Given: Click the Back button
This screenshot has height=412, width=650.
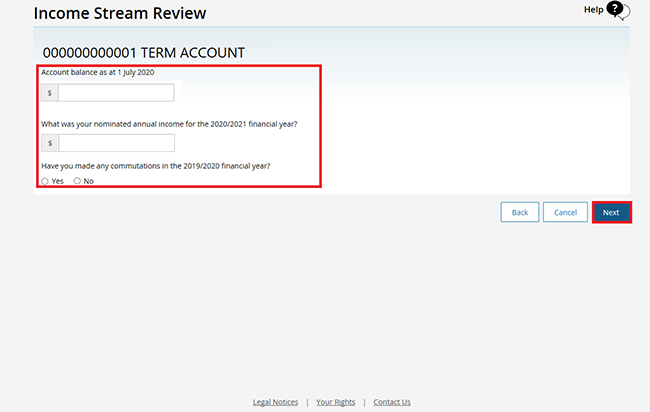Looking at the screenshot, I should pyautogui.click(x=520, y=212).
